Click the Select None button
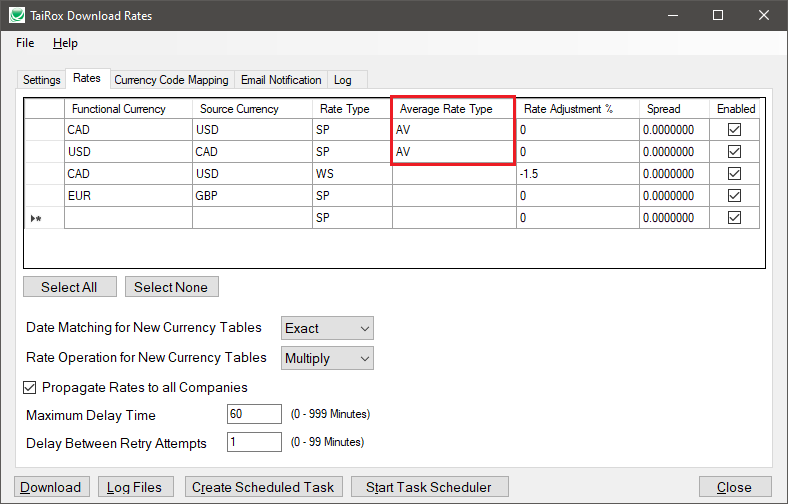788x504 pixels. click(x=171, y=287)
